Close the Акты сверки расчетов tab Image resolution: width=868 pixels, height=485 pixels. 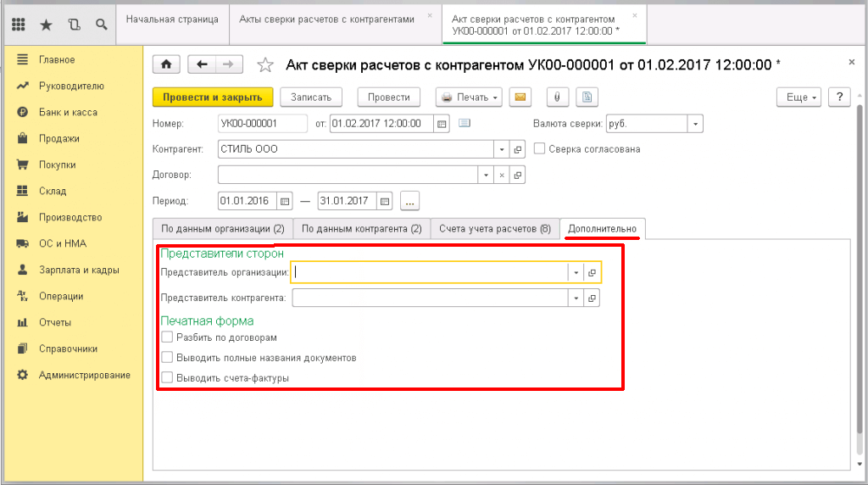pos(430,15)
